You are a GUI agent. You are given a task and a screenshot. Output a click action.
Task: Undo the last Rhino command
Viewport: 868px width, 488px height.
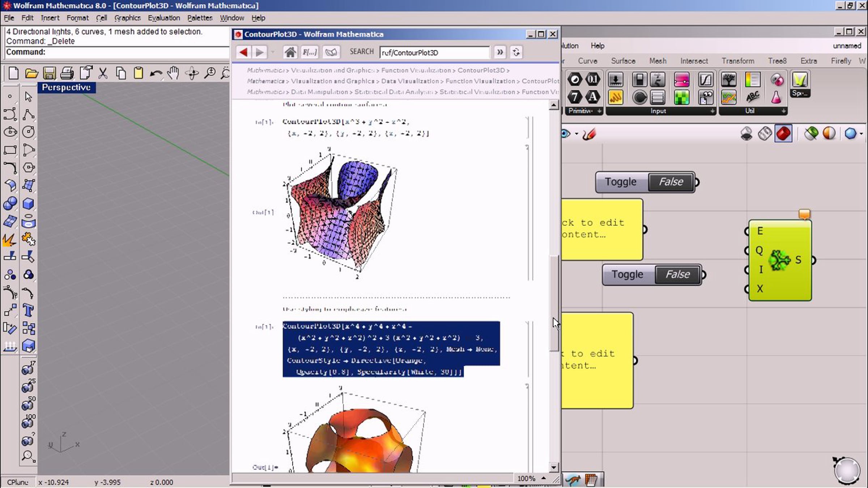click(x=156, y=73)
